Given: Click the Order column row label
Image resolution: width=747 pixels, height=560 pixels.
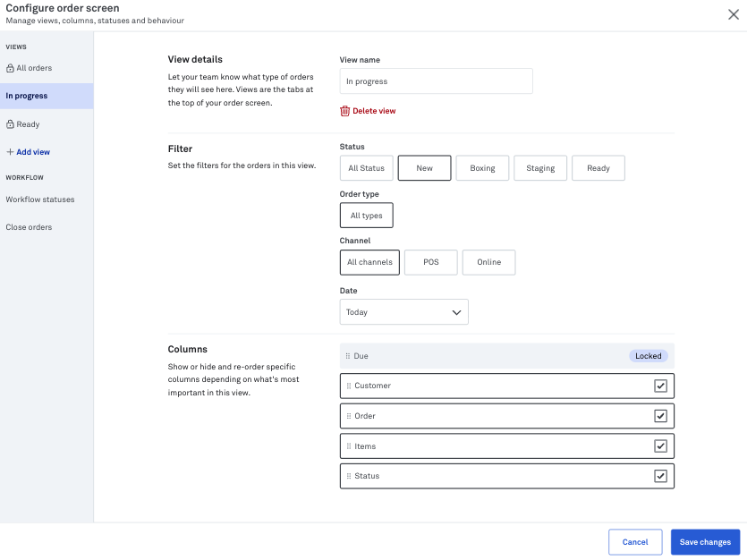Looking at the screenshot, I should click(365, 416).
